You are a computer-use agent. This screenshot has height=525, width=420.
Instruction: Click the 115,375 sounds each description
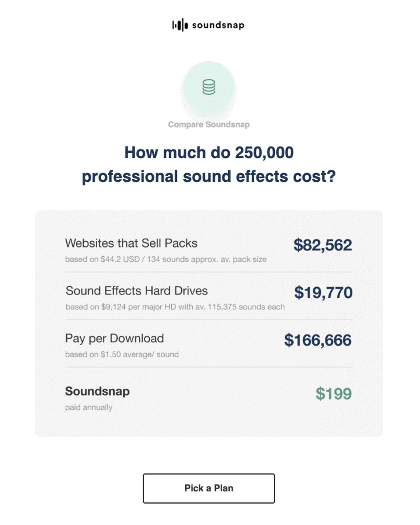tap(175, 306)
